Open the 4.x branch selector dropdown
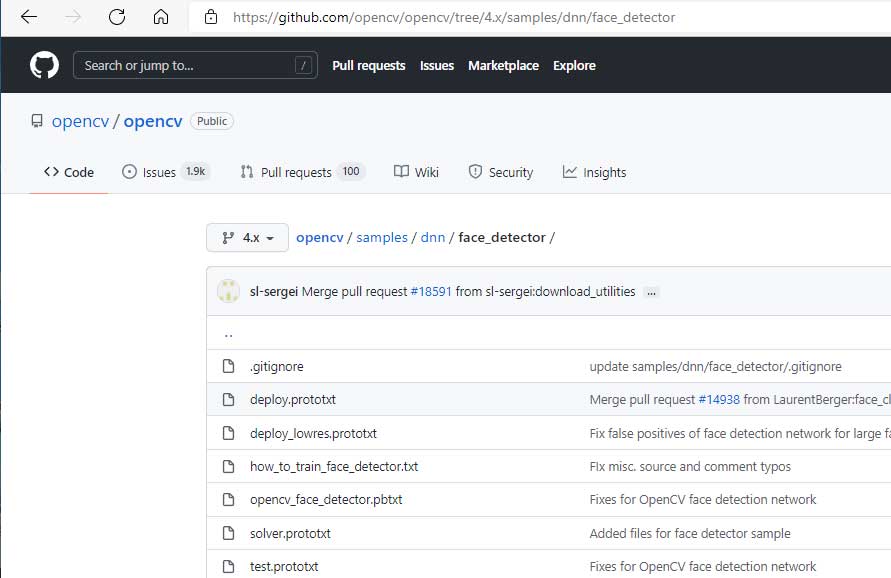Screen dimensions: 891x578 (247, 238)
